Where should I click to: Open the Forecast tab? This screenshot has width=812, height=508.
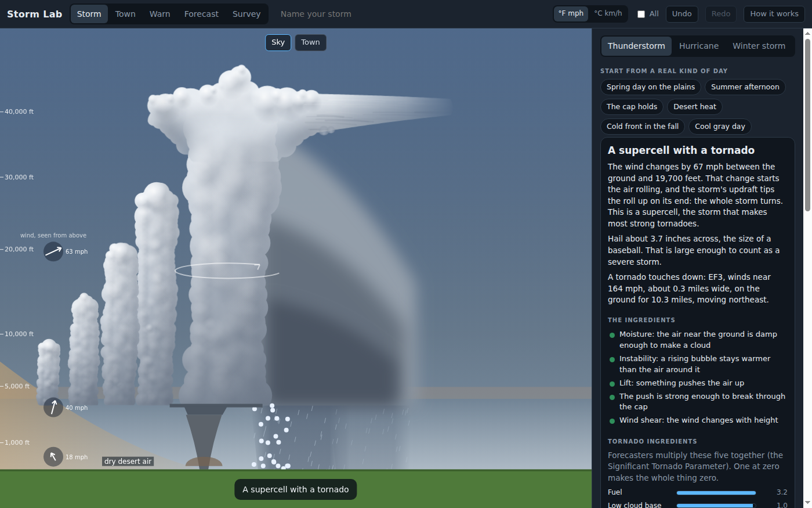pos(201,14)
